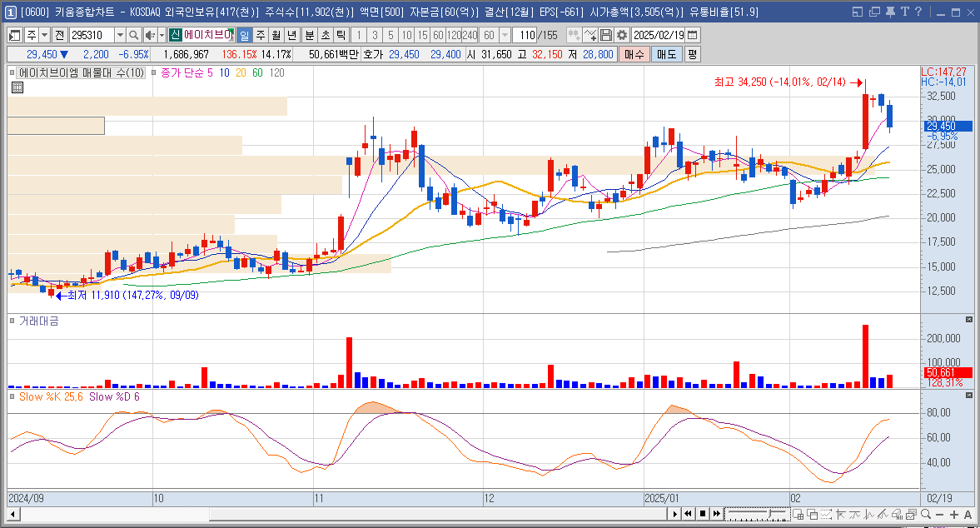Select the 10 interval preset button

(406, 35)
